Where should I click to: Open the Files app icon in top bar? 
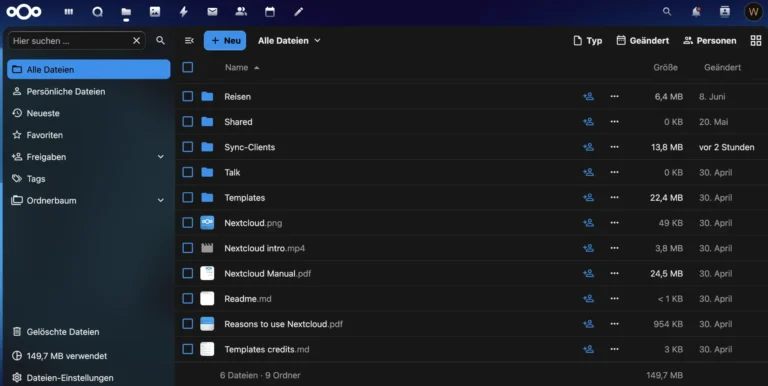pos(126,12)
